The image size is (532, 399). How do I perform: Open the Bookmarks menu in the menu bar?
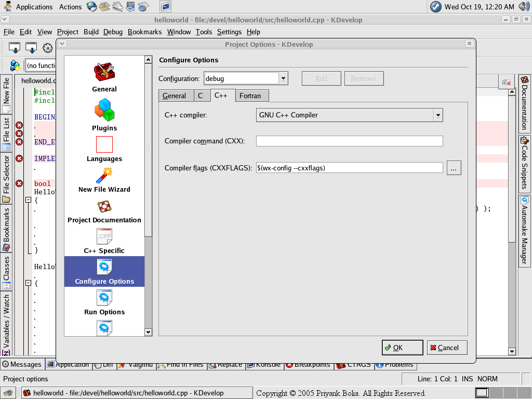144,32
